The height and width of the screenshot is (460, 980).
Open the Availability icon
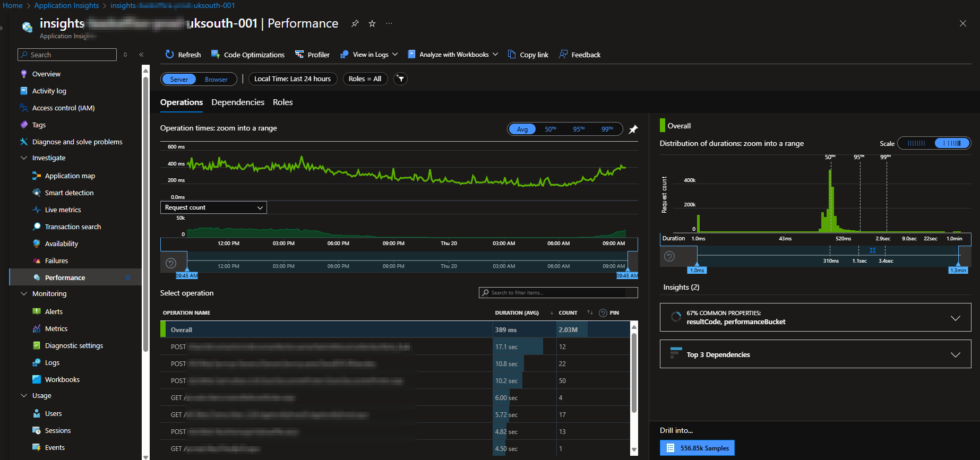[x=36, y=244]
